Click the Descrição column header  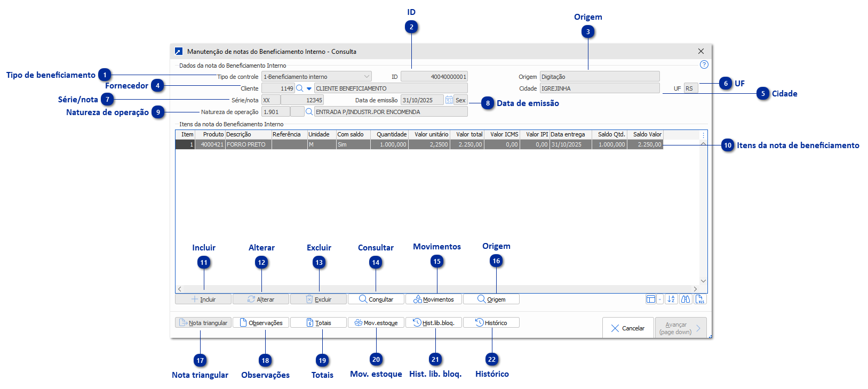pyautogui.click(x=249, y=134)
